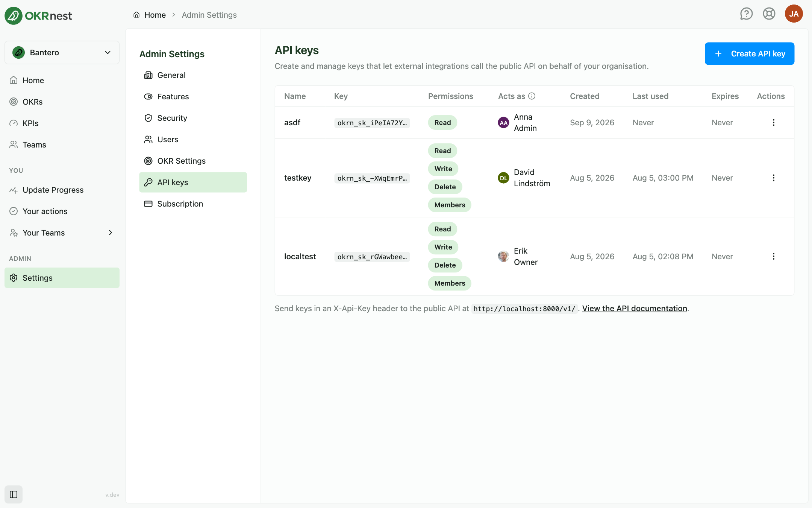Open View the API documentation link
This screenshot has height=508, width=812.
pyautogui.click(x=634, y=308)
